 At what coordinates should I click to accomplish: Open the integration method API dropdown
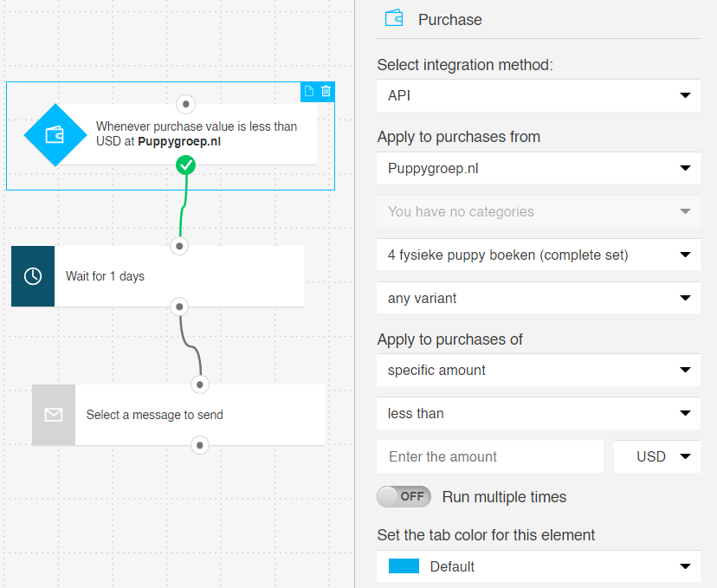point(539,95)
